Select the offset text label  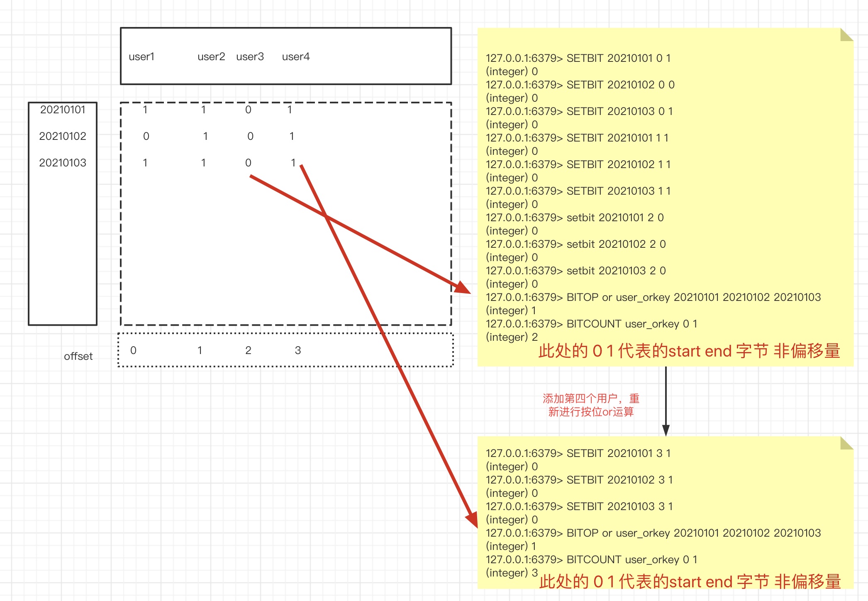click(x=78, y=356)
